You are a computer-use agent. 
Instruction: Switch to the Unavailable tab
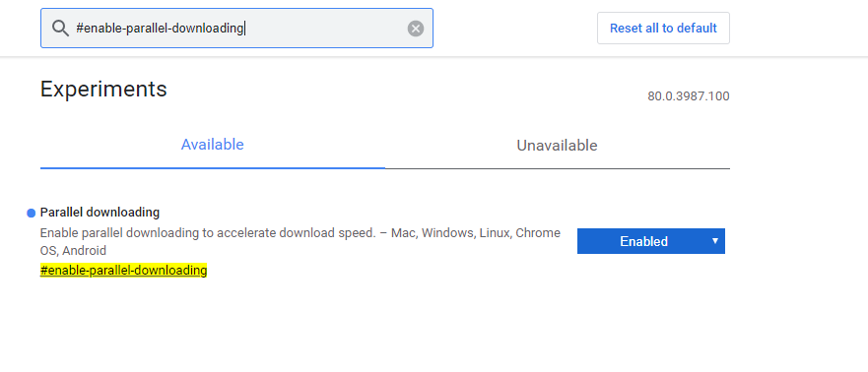point(557,146)
